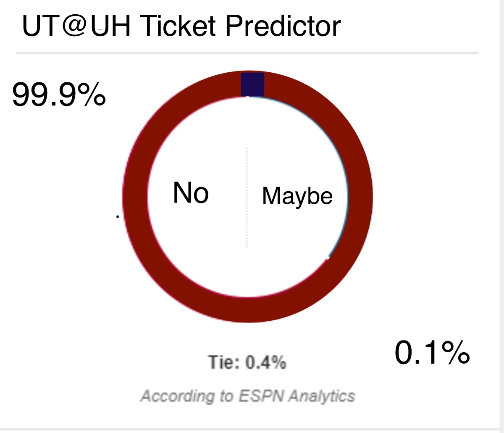504x433 pixels.
Task: Select the "No" label inside the donut
Action: (191, 193)
